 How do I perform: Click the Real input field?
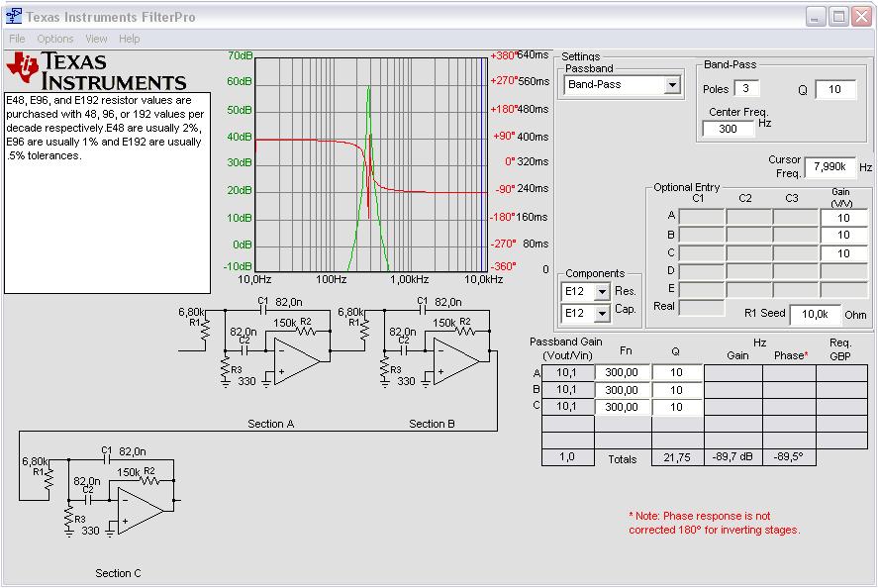click(x=702, y=308)
